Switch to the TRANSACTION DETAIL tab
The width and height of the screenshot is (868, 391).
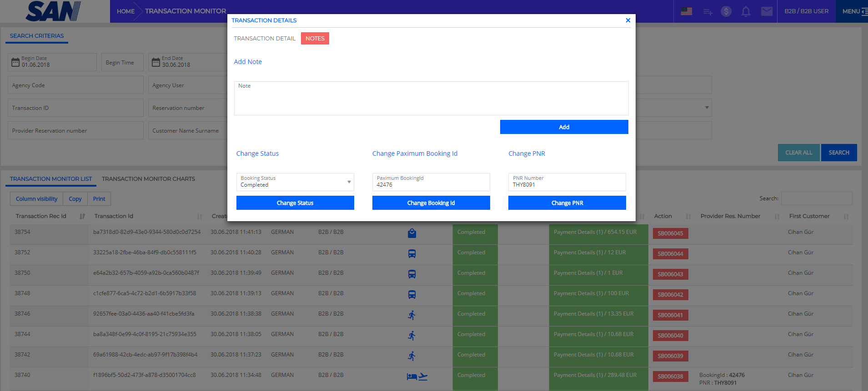click(x=265, y=39)
